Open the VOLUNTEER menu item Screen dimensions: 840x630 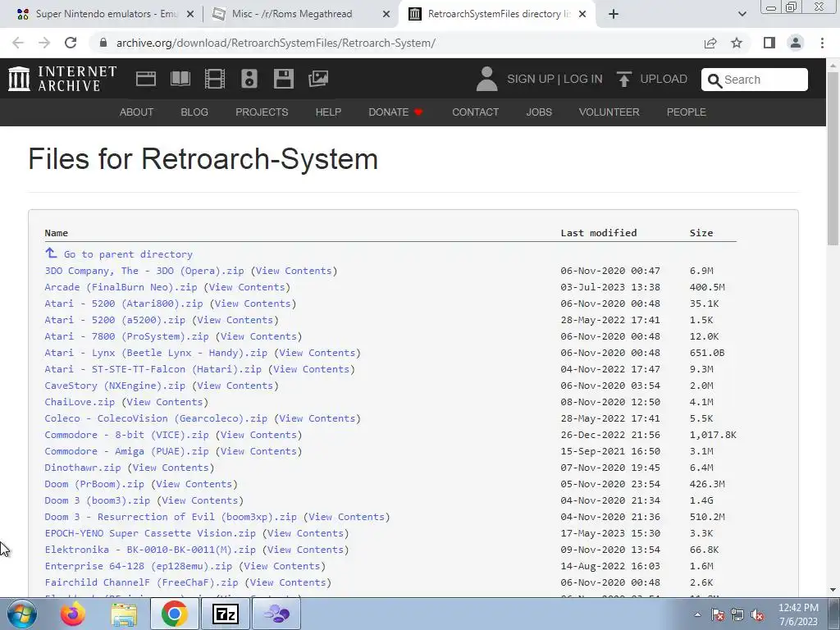pos(609,112)
